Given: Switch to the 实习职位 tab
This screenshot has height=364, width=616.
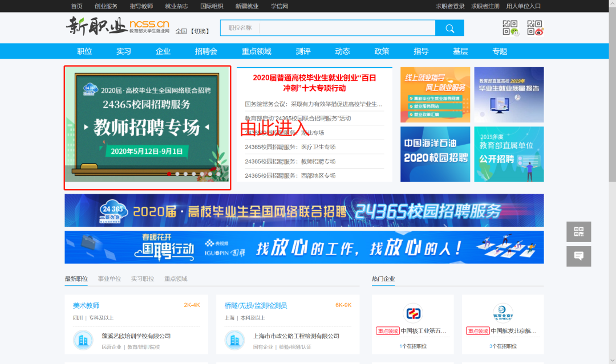Looking at the screenshot, I should [x=143, y=279].
